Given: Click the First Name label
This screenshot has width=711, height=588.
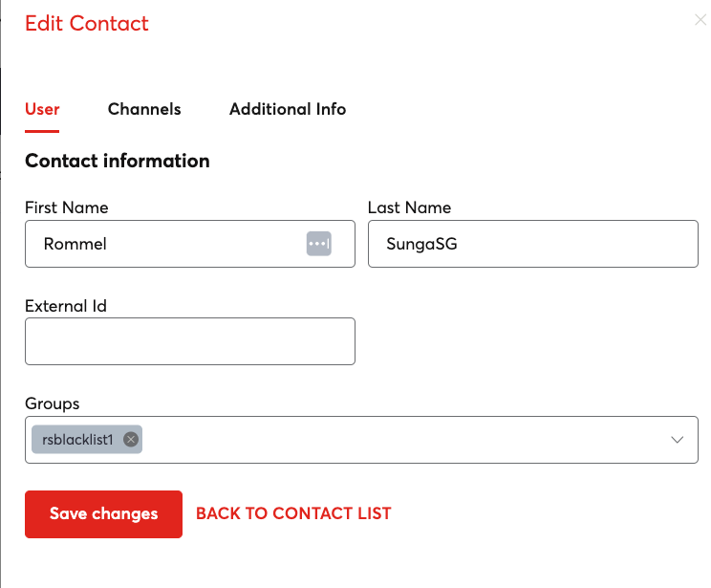Looking at the screenshot, I should coord(67,207).
